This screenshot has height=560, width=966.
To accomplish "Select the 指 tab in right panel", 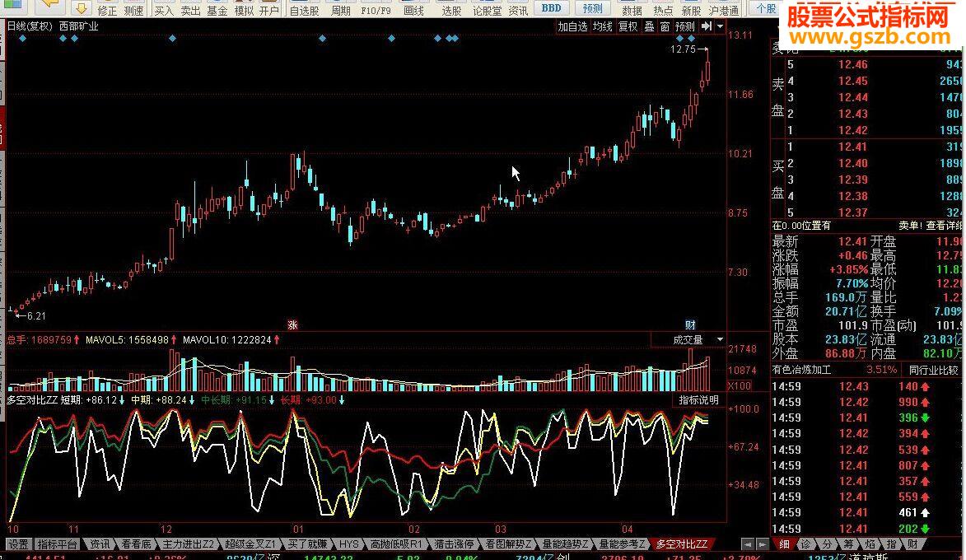I will (891, 544).
